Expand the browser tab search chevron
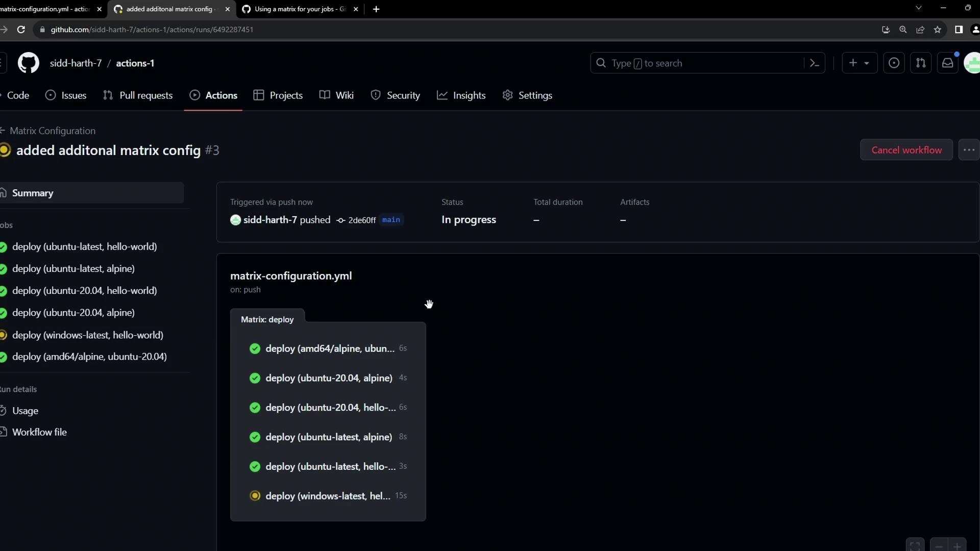 click(919, 8)
